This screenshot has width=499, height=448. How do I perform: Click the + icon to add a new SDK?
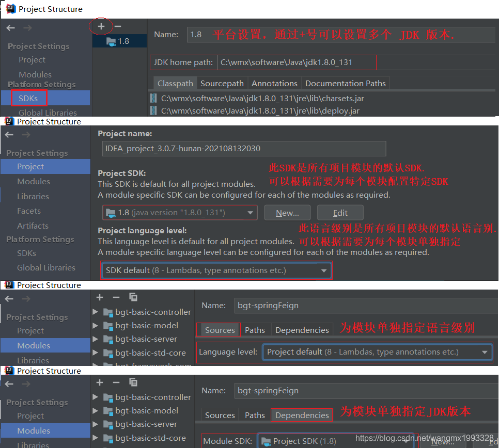pyautogui.click(x=102, y=25)
